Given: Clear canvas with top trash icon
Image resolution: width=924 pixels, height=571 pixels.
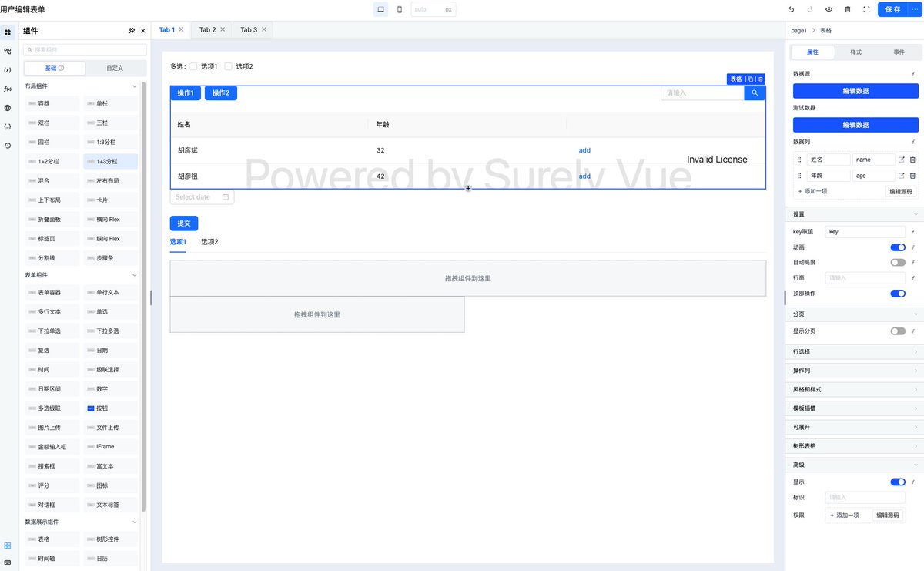Looking at the screenshot, I should (x=848, y=9).
